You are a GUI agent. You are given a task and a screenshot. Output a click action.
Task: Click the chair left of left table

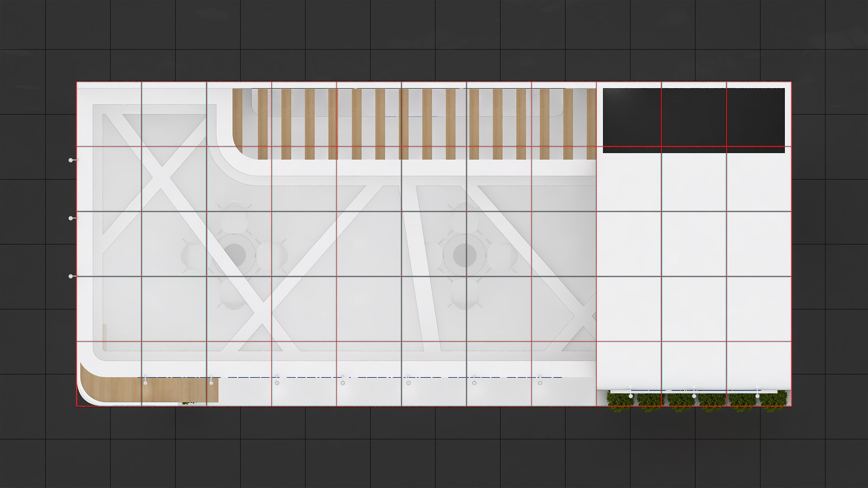[x=193, y=256]
